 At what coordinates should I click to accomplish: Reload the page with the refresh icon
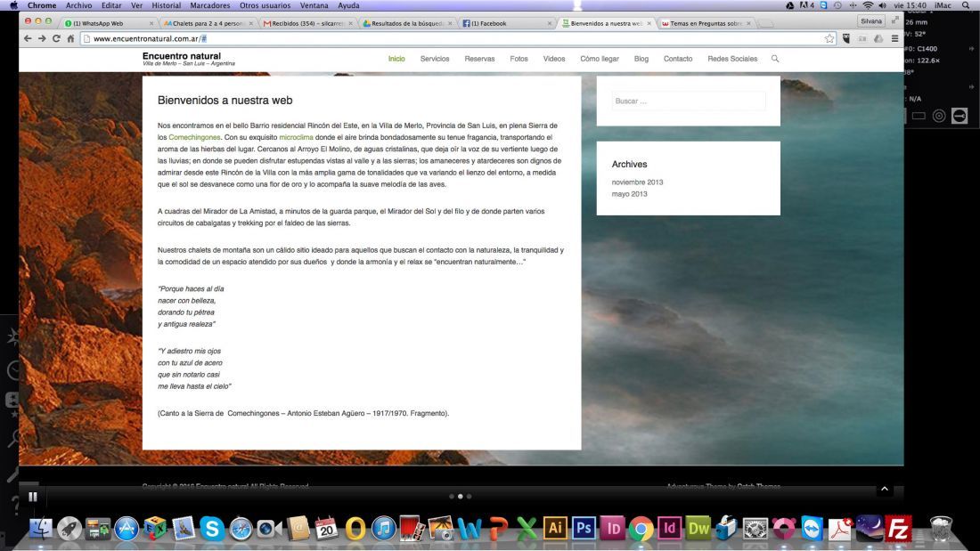56,39
